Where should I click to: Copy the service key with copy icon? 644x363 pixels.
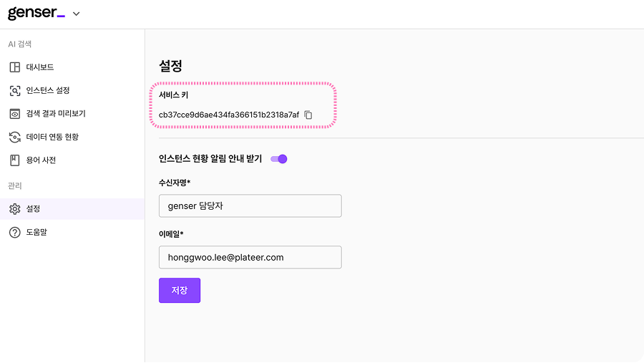click(x=308, y=115)
